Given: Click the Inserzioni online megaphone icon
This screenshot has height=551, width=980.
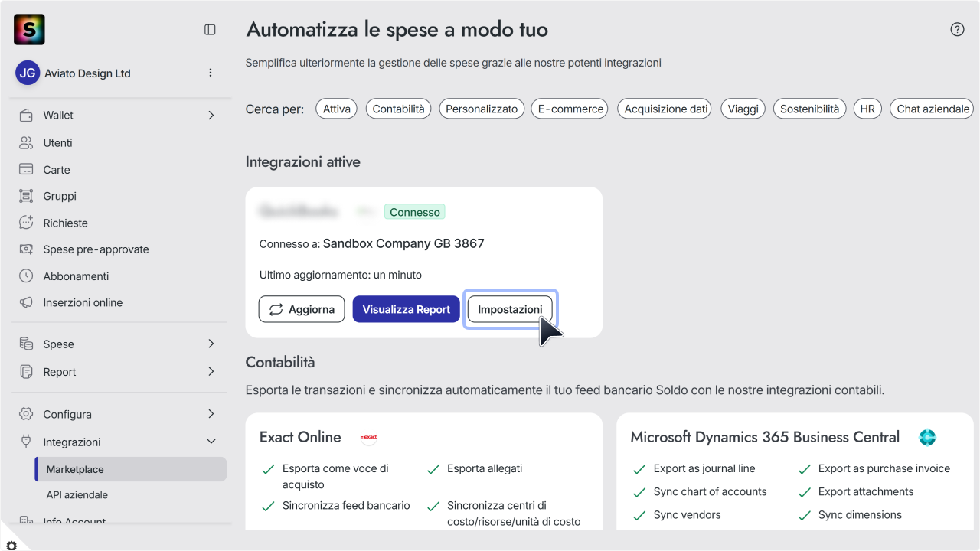Looking at the screenshot, I should point(26,302).
